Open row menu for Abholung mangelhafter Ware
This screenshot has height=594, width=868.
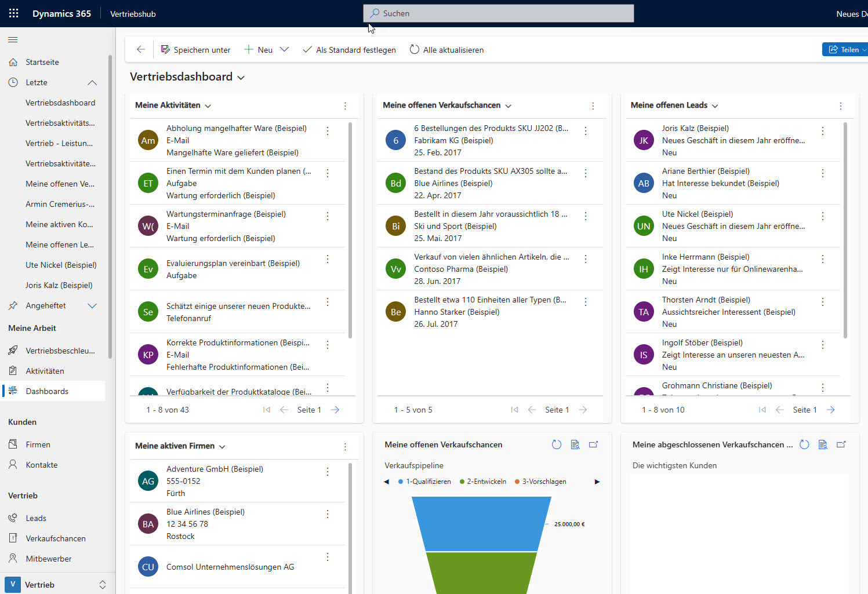(x=328, y=131)
